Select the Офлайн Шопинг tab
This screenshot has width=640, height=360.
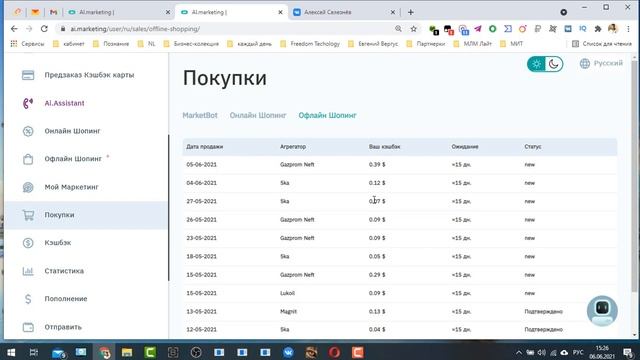pos(327,116)
